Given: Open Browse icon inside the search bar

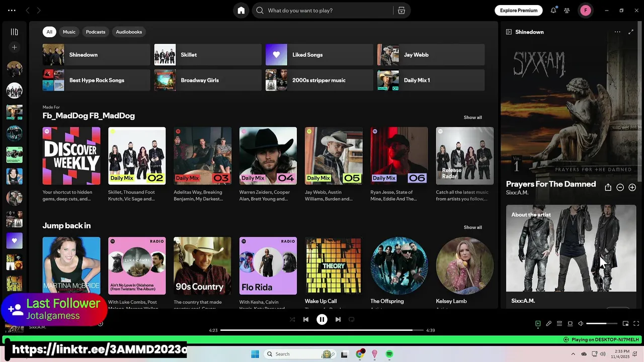Looking at the screenshot, I should [x=401, y=11].
